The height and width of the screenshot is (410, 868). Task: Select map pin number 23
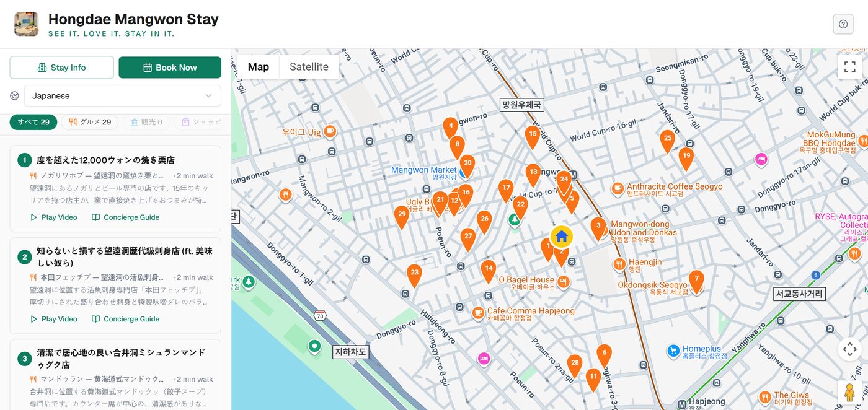[x=414, y=275]
